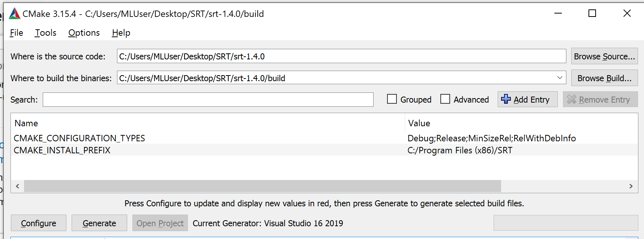
Task: Click the build binaries path text
Action: [x=202, y=78]
